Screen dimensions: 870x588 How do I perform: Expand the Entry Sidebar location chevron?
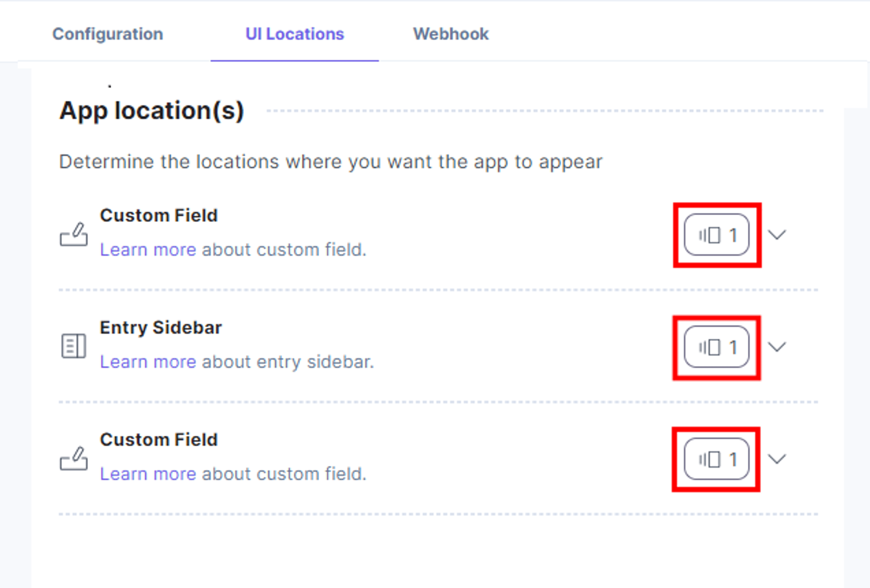777,347
